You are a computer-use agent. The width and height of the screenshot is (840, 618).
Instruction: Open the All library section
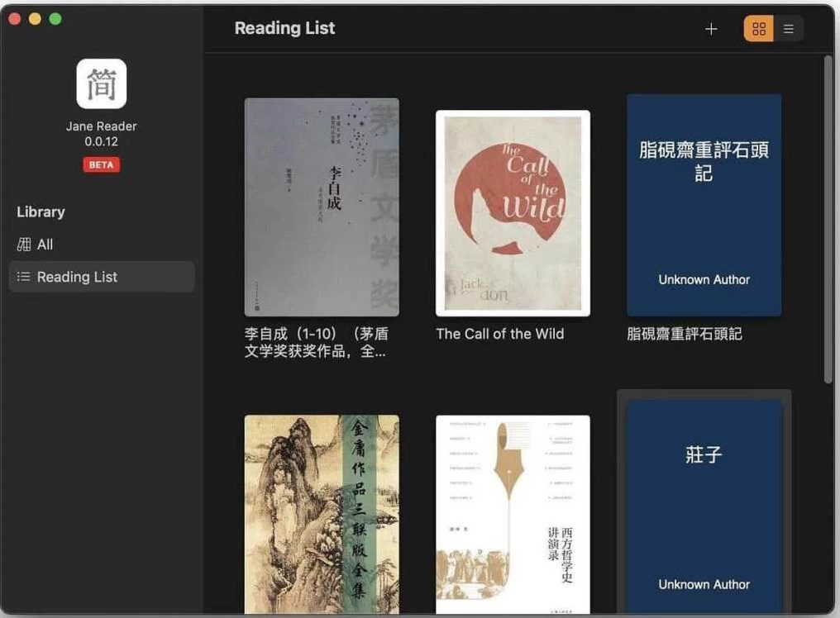(45, 245)
